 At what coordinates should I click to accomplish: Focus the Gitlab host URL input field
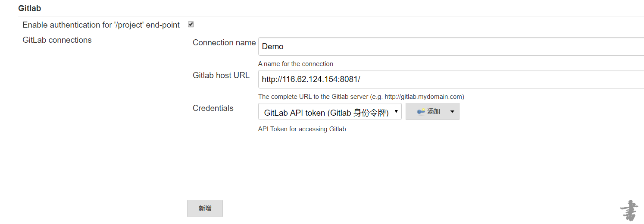coord(450,79)
